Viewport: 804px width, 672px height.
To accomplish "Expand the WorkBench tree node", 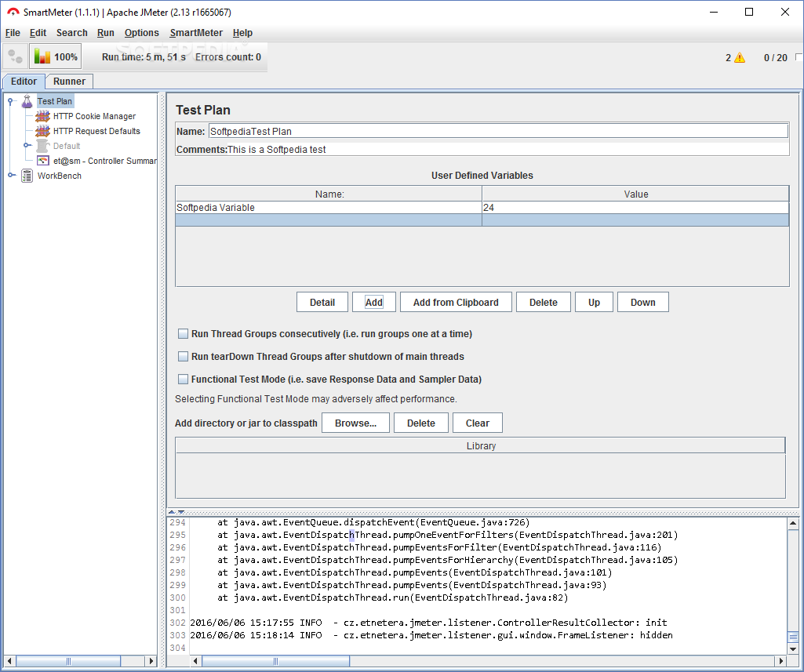I will (10, 176).
